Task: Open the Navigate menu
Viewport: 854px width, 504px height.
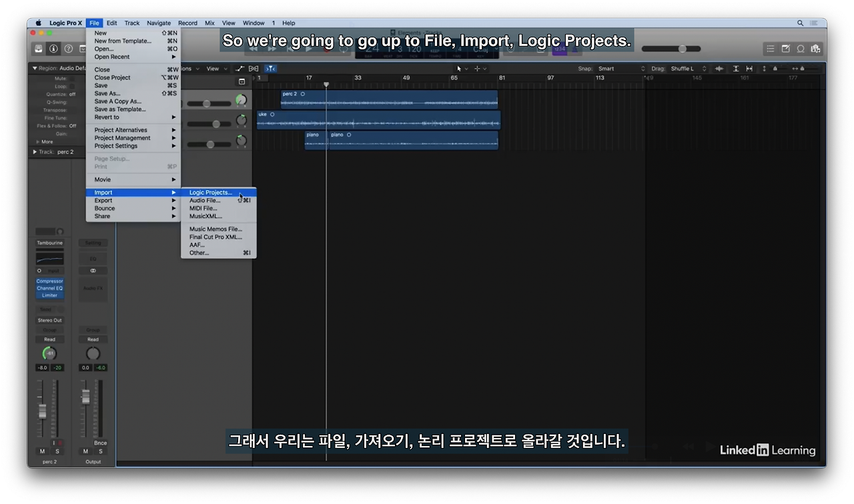Action: [159, 23]
